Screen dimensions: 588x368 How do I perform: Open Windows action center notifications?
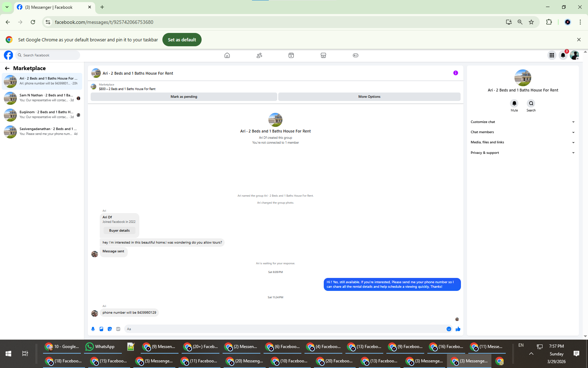(576, 354)
